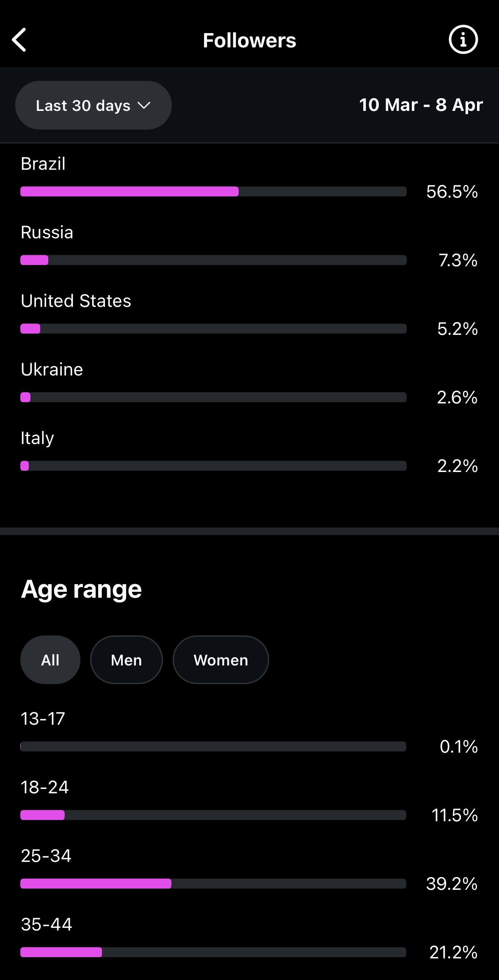Tap the 10 Mar - 8 Apr date range

(421, 105)
